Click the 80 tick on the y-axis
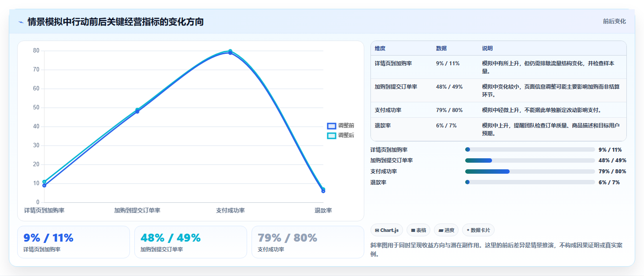Screen dimensions: 644x276 pyautogui.click(x=36, y=51)
